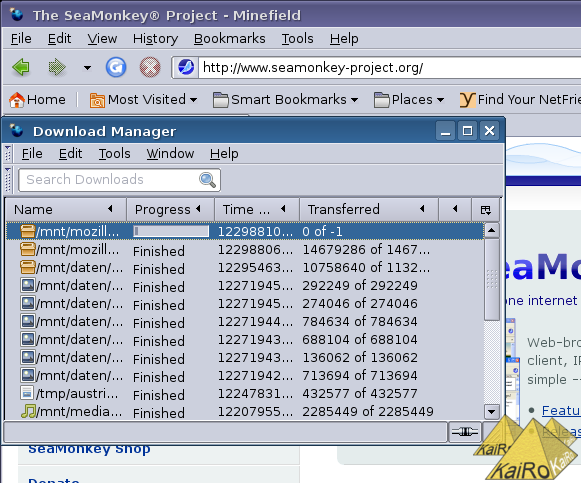Open the Smart Bookmarks folder dropdown
Screen dimensions: 581x483
pos(286,100)
